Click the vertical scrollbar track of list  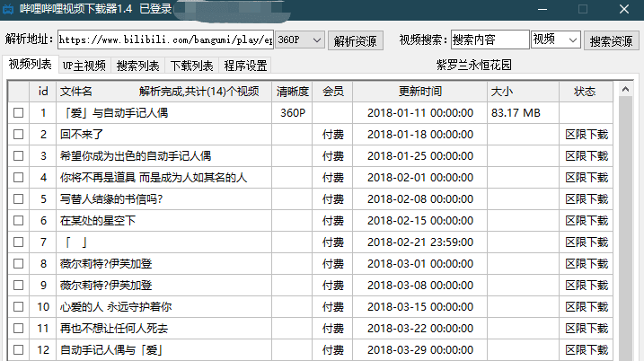click(625, 230)
